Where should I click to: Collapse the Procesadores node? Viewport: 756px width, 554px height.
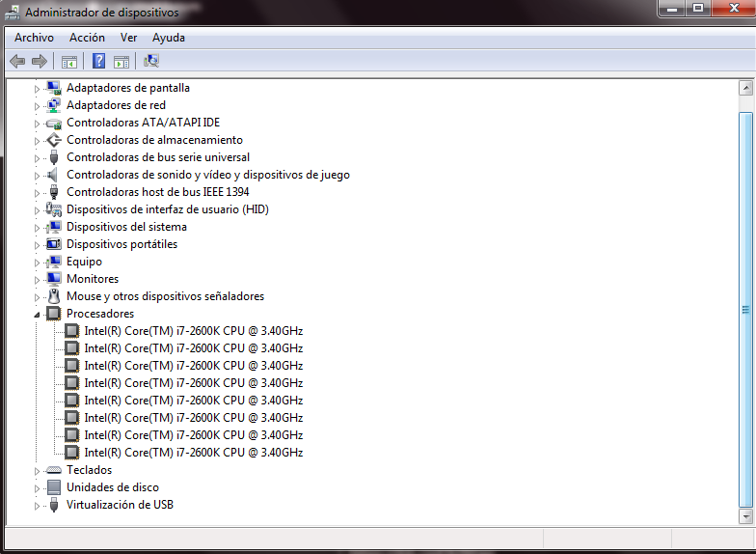click(x=37, y=315)
